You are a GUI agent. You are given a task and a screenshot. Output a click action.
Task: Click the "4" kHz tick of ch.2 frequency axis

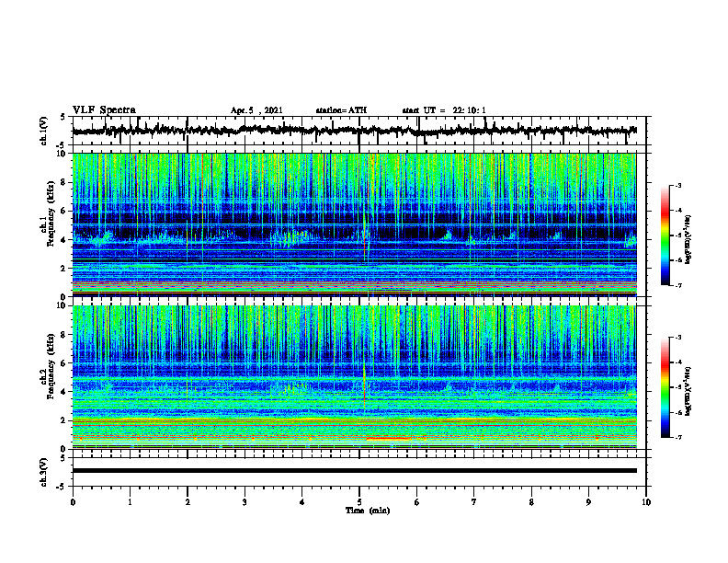[64, 392]
